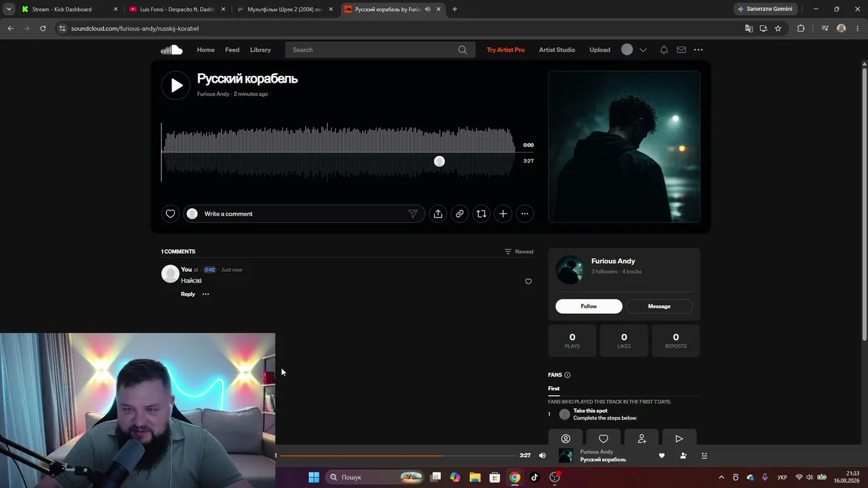Open messages envelope icon

tap(681, 49)
